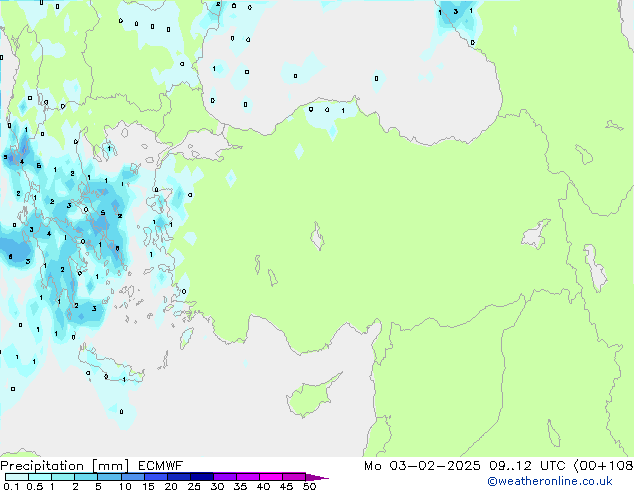Click the 35–40 mm violet legend swatch
634x490 pixels.
pos(247,477)
